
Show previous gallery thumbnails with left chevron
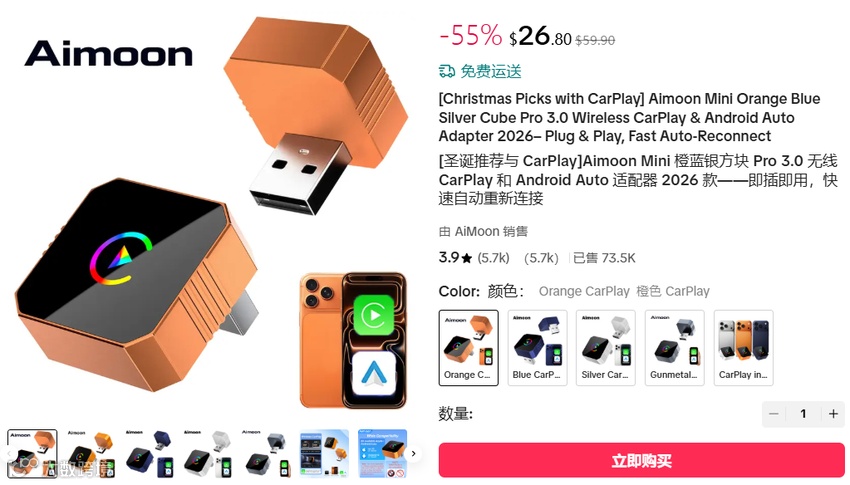(x=9, y=454)
